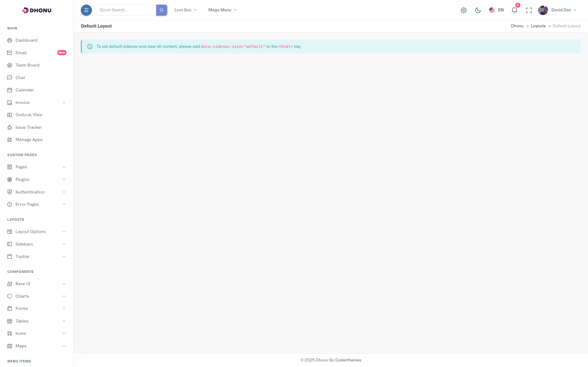This screenshot has width=588, height=367.
Task: Open the notifications bell icon
Action: point(514,10)
